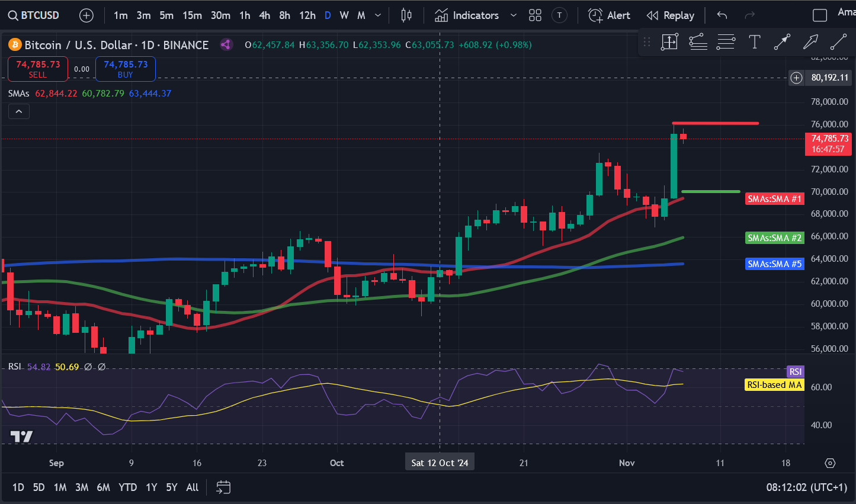The image size is (856, 504).
Task: Add symbol with the plus compare icon
Action: click(86, 15)
